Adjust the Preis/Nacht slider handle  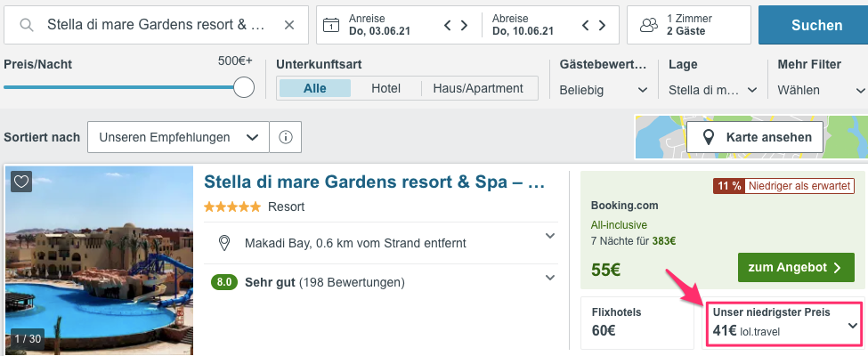pos(244,87)
